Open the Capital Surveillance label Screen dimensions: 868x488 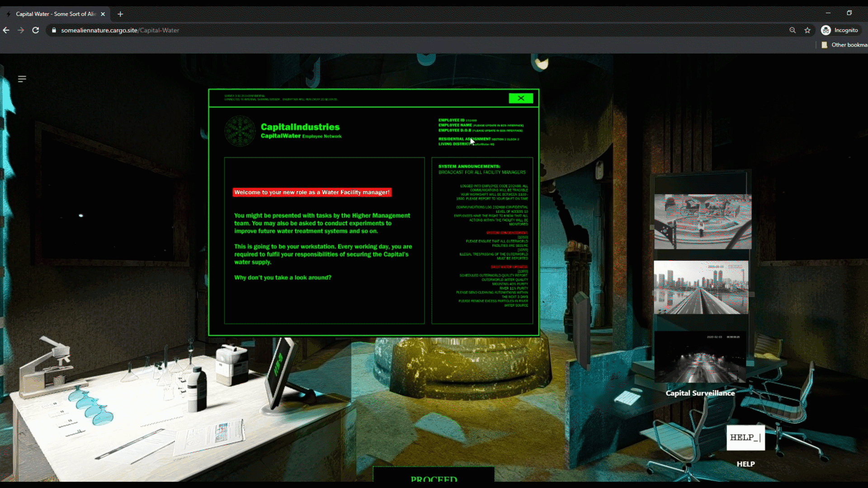pyautogui.click(x=700, y=393)
